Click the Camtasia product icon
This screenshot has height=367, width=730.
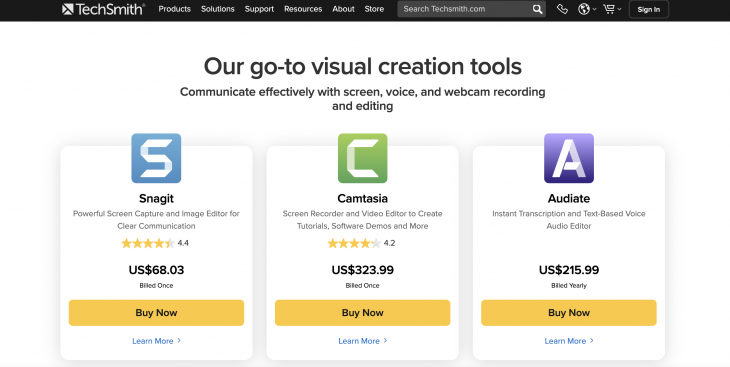coord(362,158)
